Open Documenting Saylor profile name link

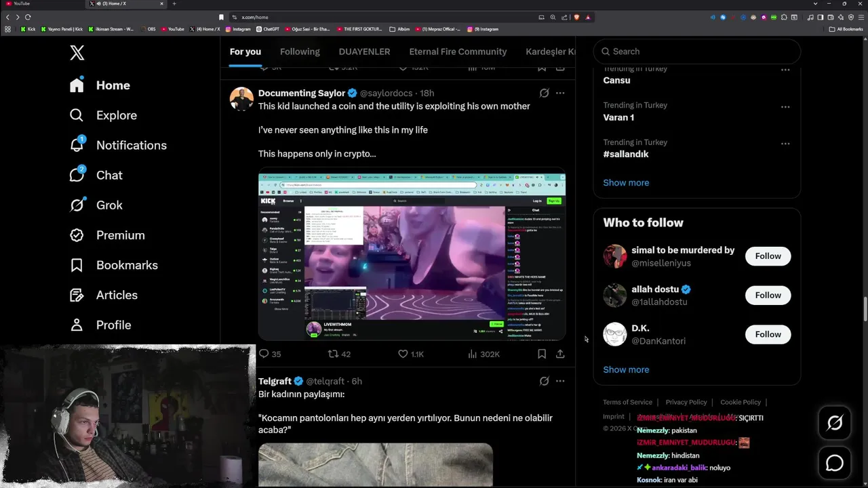pos(302,93)
